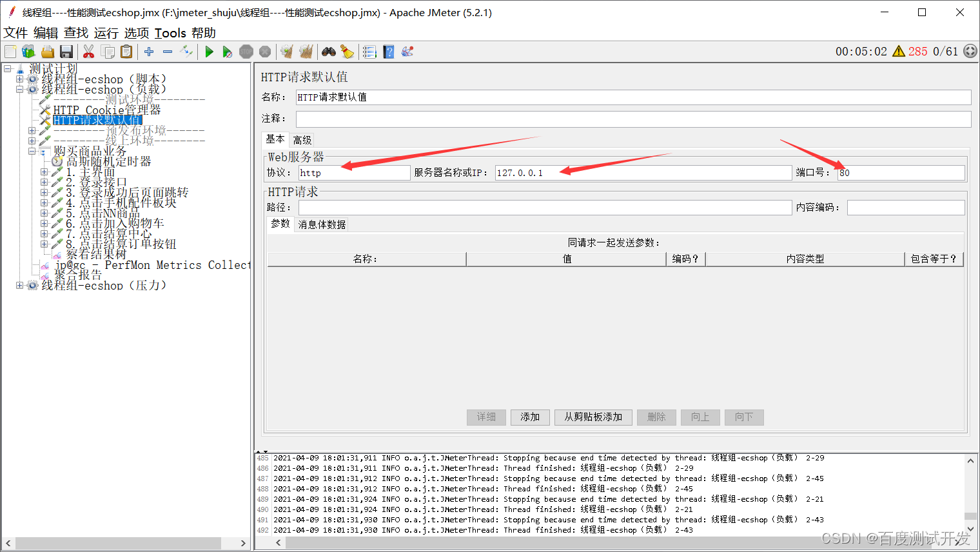Click the Copy icon in toolbar
Screen dimensions: 980x552
[108, 52]
